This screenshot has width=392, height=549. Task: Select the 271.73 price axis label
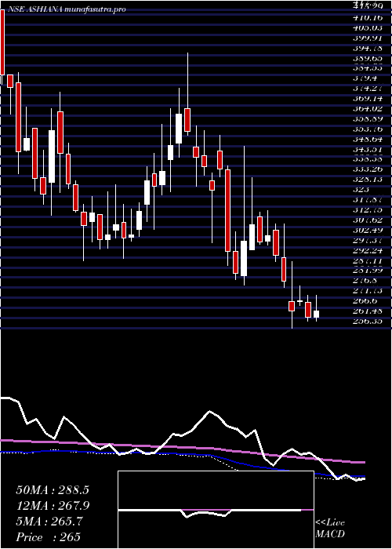369,291
